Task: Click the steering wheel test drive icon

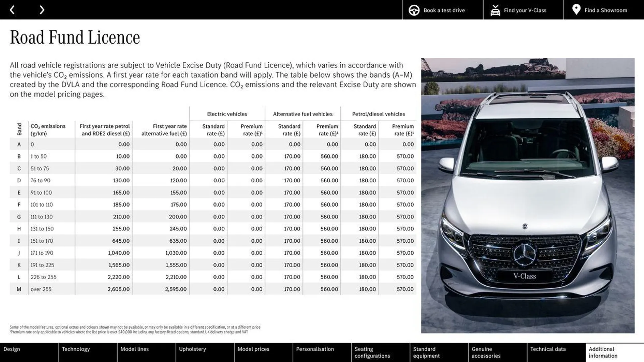Action: pyautogui.click(x=414, y=10)
